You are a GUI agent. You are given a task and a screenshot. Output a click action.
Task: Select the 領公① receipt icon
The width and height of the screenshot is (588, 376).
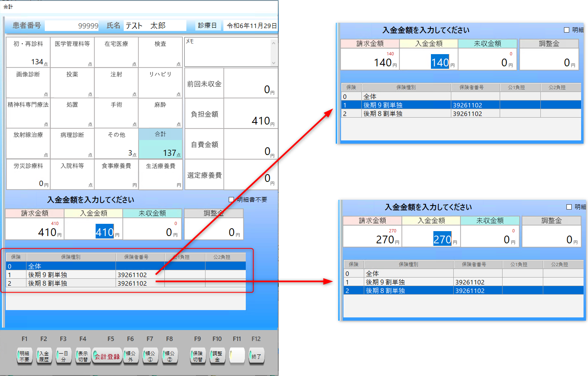coord(150,356)
